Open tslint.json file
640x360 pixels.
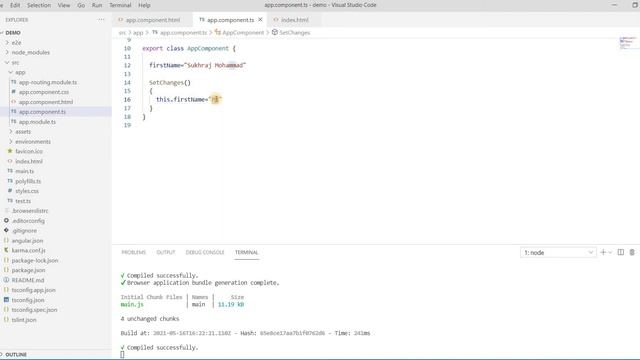click(x=24, y=320)
